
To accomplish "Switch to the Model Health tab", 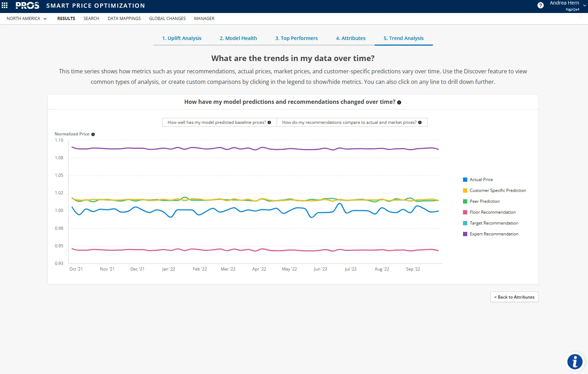I will (x=238, y=38).
